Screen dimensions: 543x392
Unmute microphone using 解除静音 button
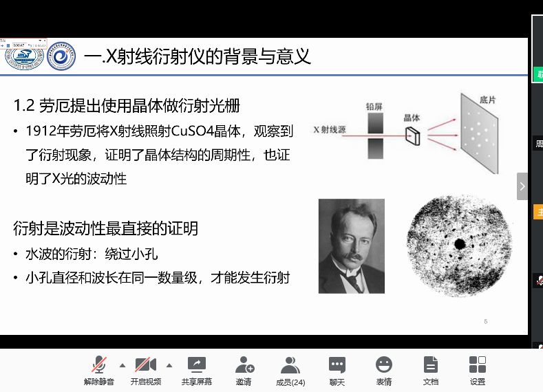click(x=99, y=371)
